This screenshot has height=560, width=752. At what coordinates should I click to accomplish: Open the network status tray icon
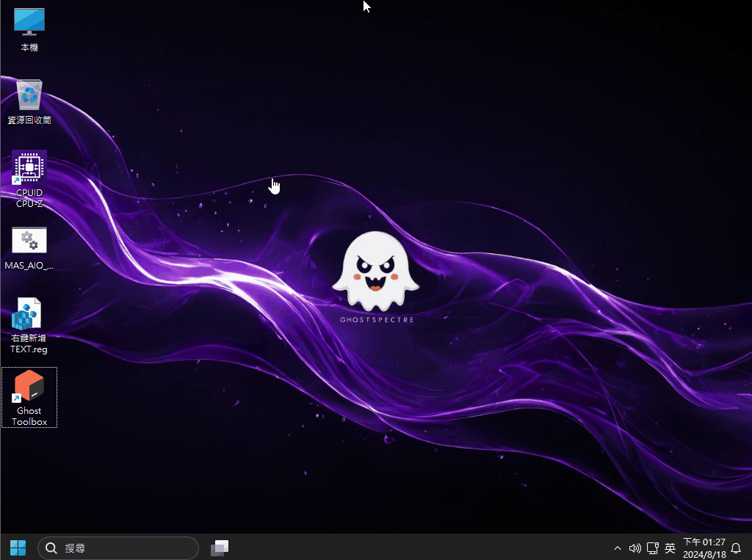(x=652, y=548)
